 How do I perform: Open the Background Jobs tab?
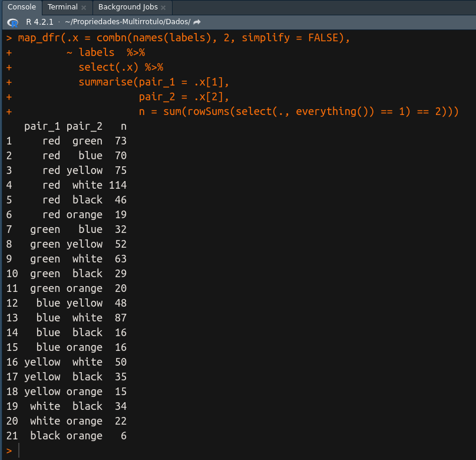[x=128, y=7]
